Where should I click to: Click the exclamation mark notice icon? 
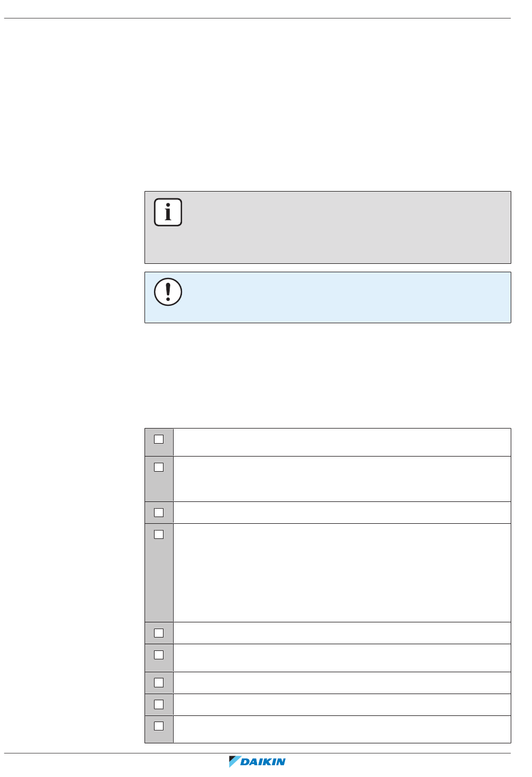[168, 292]
